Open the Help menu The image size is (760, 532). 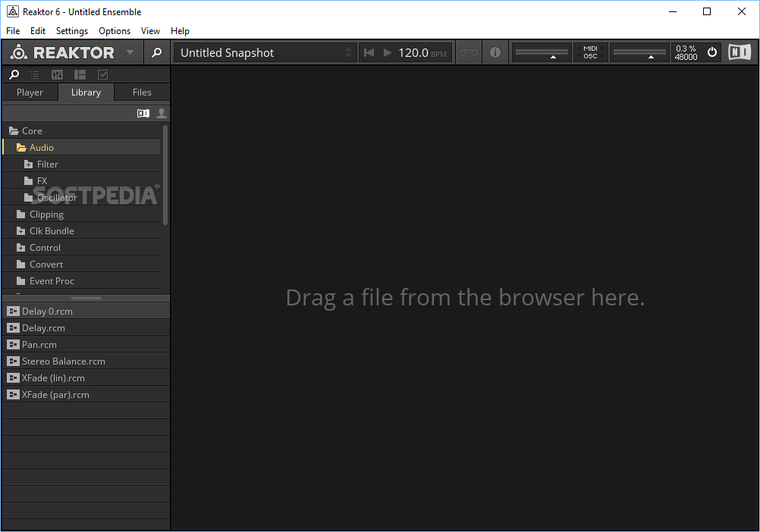pyautogui.click(x=180, y=31)
